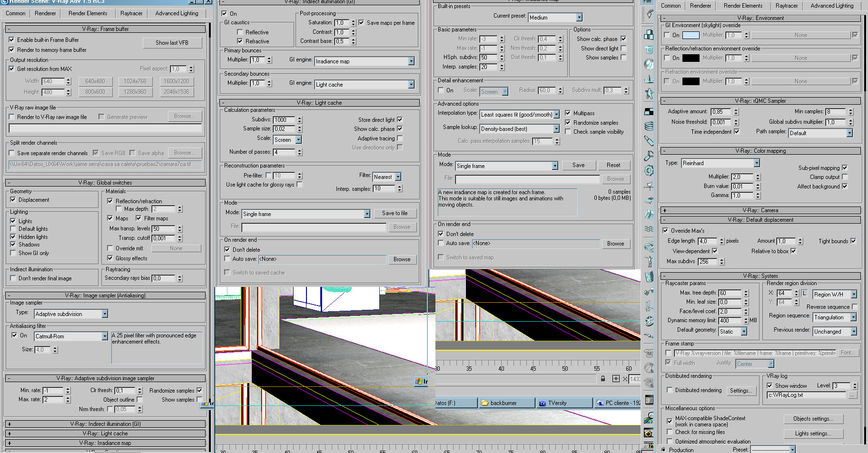Open the Color mapping Type dropdown
This screenshot has height=453, width=868.
pos(721,163)
